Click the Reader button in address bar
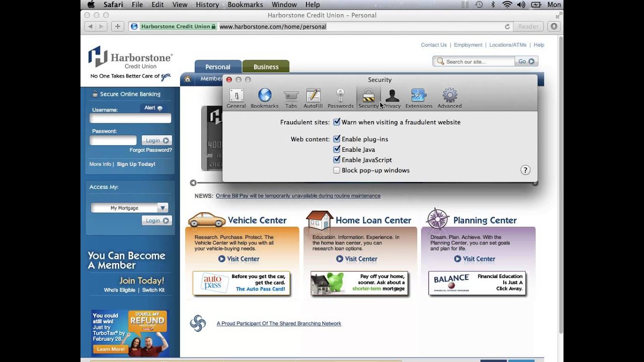 (x=528, y=26)
